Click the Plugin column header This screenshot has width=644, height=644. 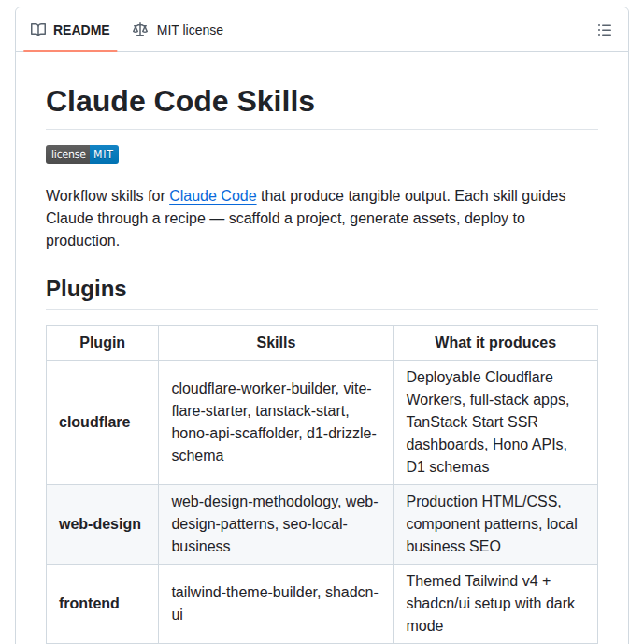pyautogui.click(x=102, y=342)
